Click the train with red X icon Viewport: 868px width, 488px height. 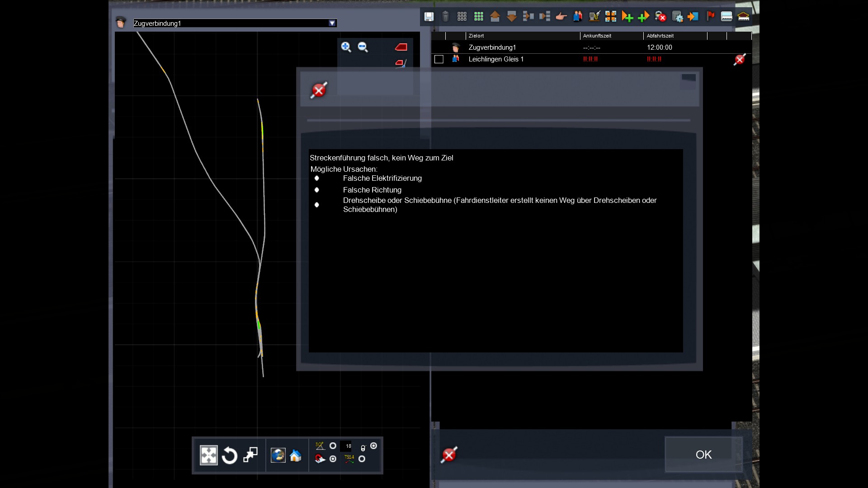point(660,17)
